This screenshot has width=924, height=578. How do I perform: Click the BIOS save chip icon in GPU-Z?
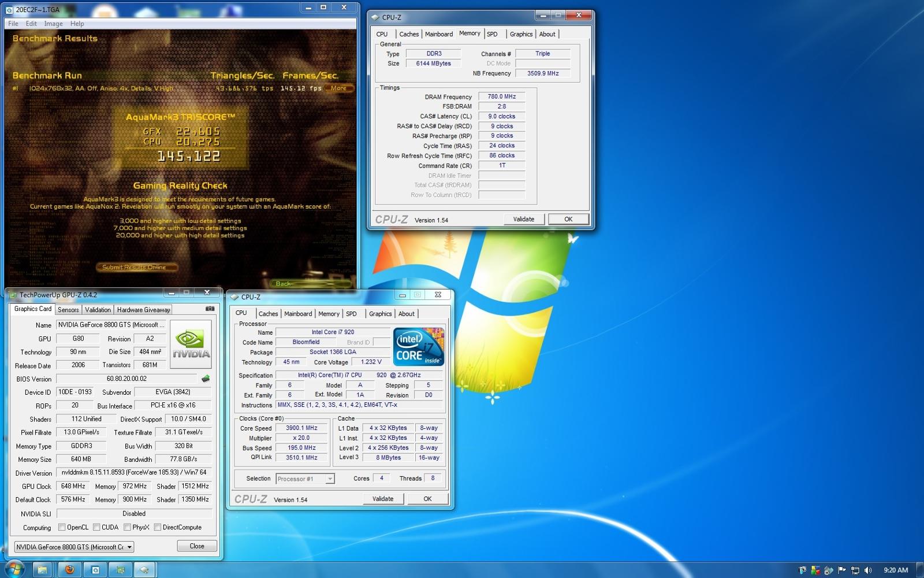(205, 379)
